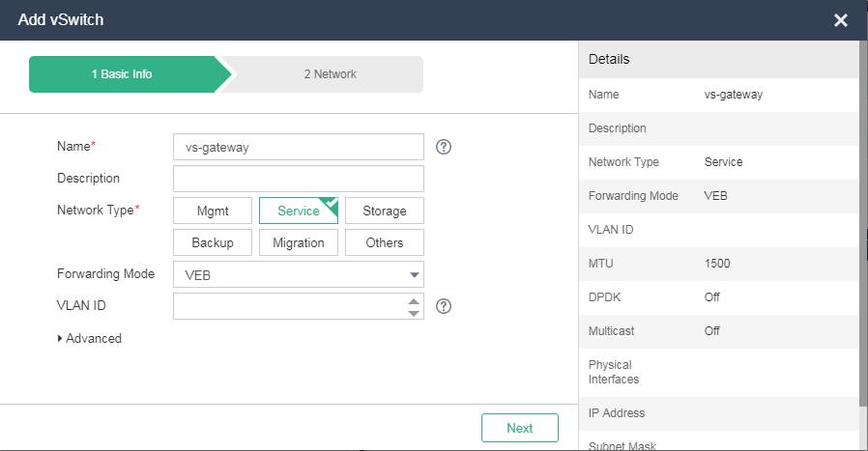The image size is (868, 451).
Task: Choose the Backup network type
Action: point(213,242)
